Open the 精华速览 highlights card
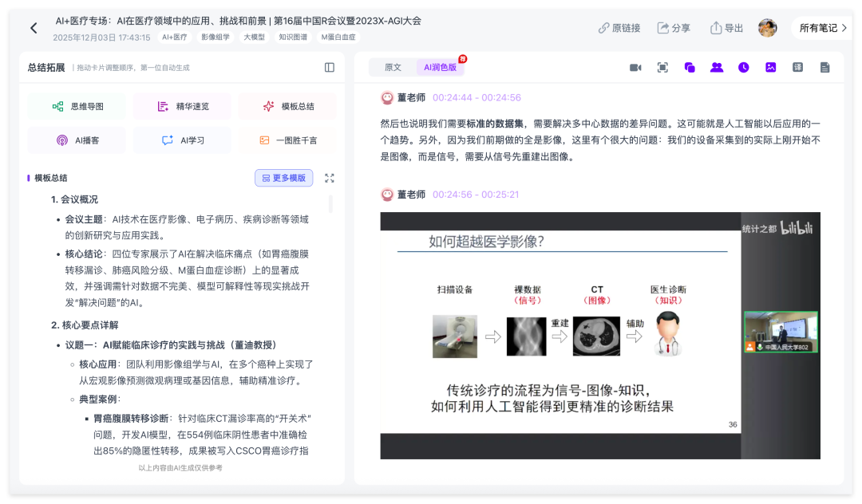 coord(183,107)
